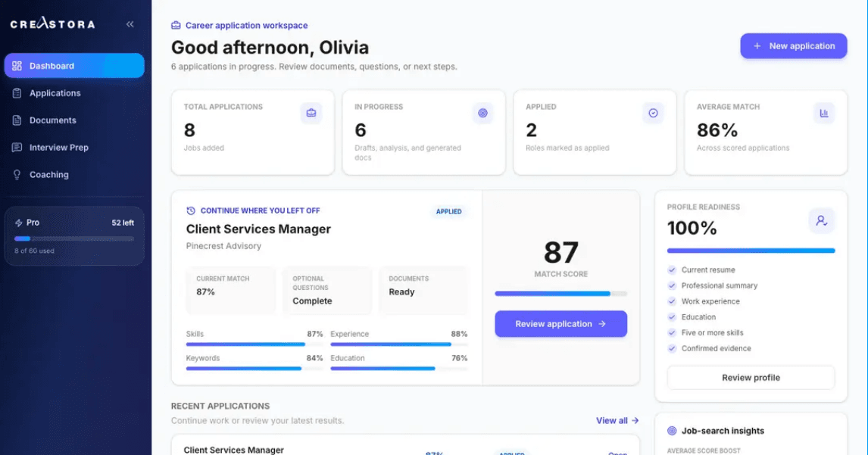Open the Dashboard menu item
Screen dimensions: 868x455
pyautogui.click(x=74, y=66)
